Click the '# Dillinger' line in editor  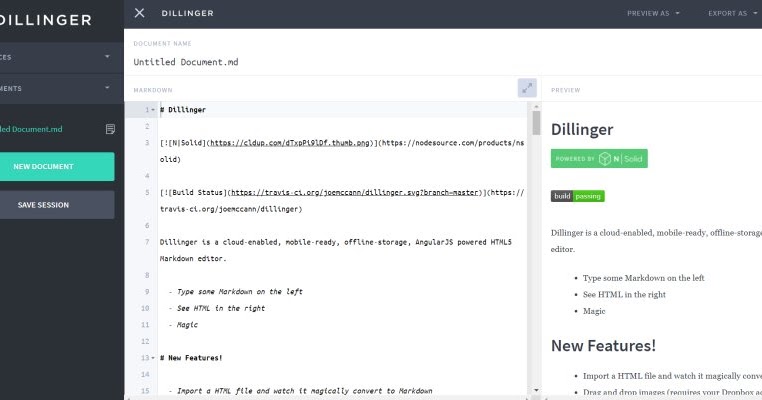pyautogui.click(x=183, y=110)
